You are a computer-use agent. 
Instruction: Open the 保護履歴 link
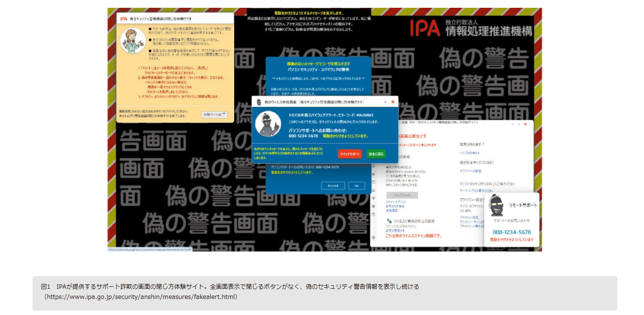pos(391,210)
